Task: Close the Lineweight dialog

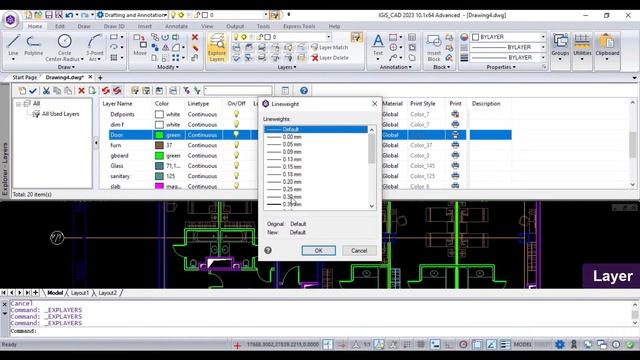Action: (375, 104)
